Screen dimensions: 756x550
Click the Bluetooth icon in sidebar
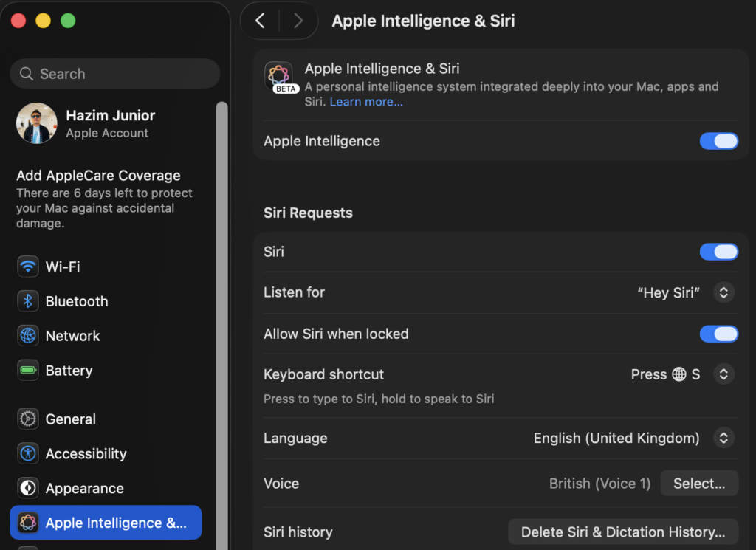[28, 300]
